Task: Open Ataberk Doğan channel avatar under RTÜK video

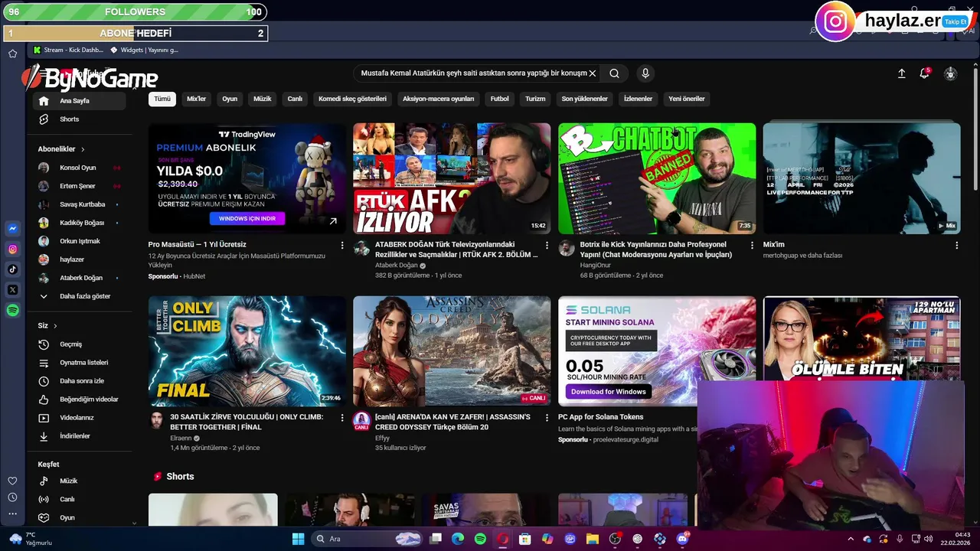Action: pyautogui.click(x=361, y=248)
